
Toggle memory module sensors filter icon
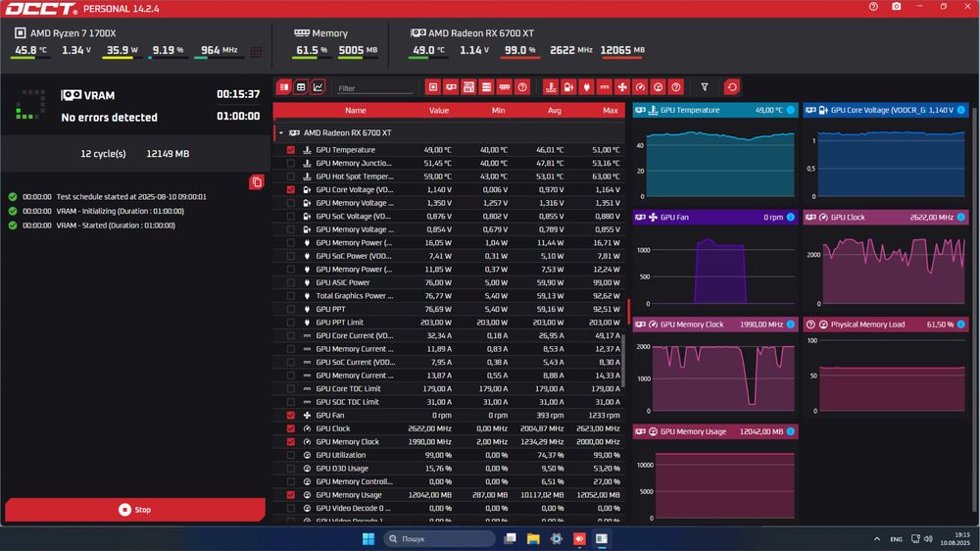(505, 87)
